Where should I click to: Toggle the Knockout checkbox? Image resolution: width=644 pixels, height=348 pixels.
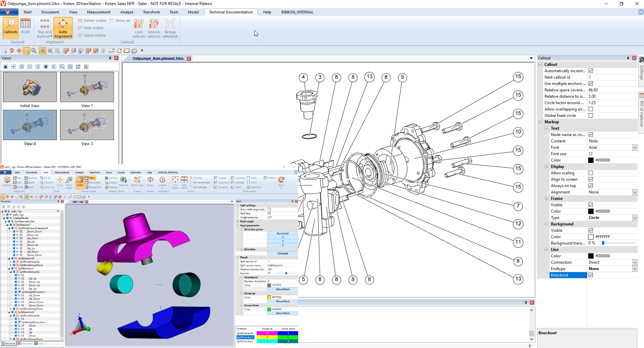pyautogui.click(x=591, y=275)
